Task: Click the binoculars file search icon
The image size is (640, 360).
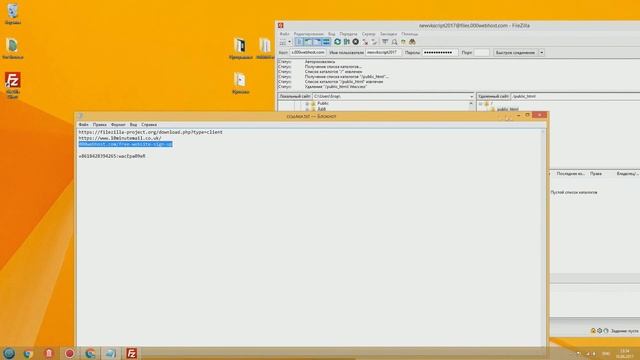Action: (x=412, y=42)
